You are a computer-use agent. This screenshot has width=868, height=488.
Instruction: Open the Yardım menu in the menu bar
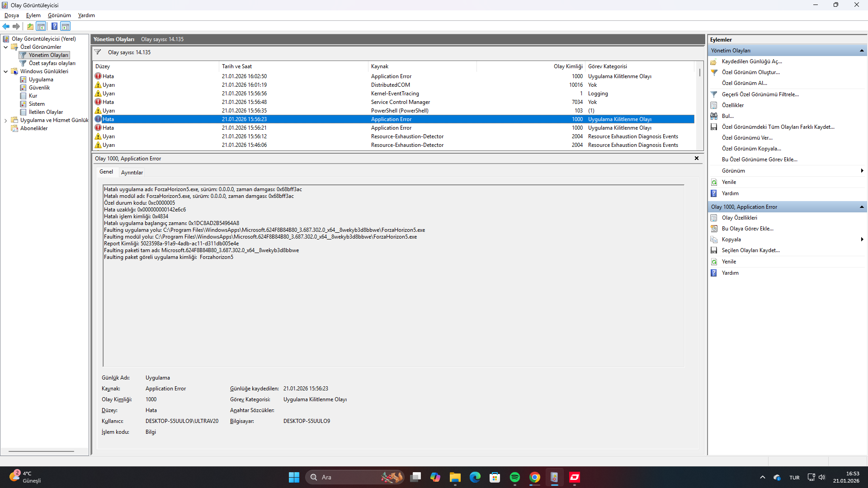(86, 15)
